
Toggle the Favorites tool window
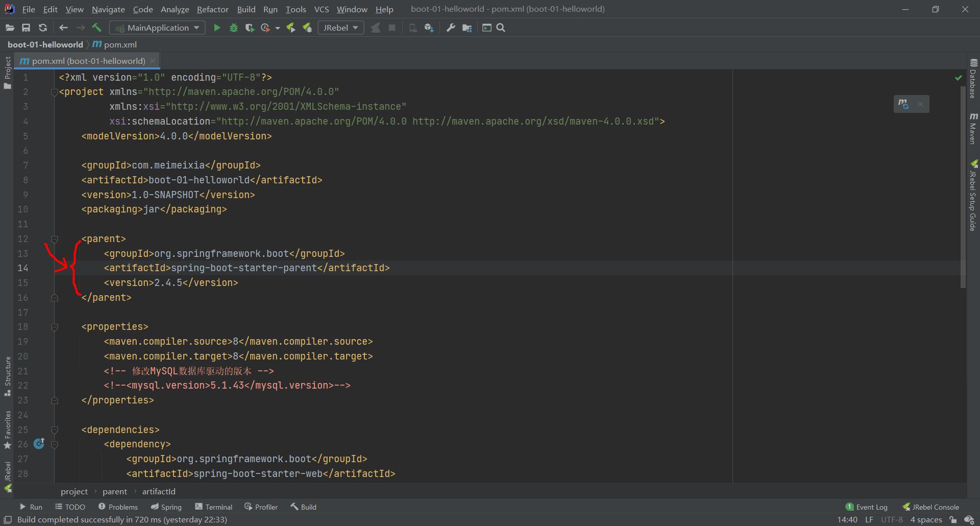[7, 429]
